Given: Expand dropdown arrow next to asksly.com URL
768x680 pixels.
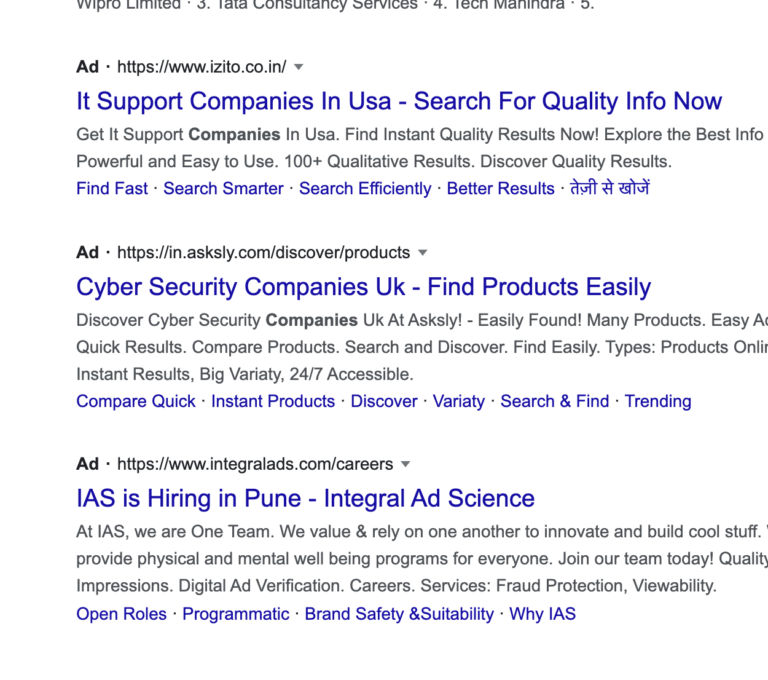Looking at the screenshot, I should click(423, 253).
